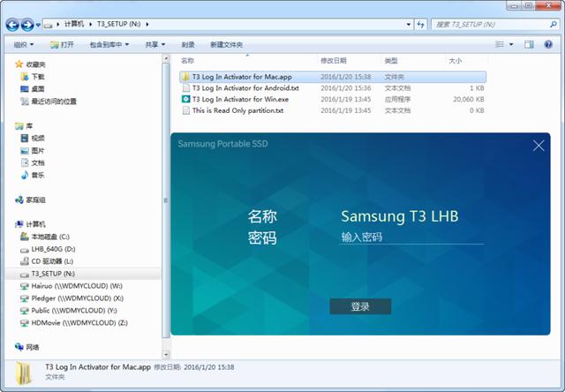565x392 pixels.
Task: Click 计算机 in the address breadcrumb
Action: (x=74, y=24)
